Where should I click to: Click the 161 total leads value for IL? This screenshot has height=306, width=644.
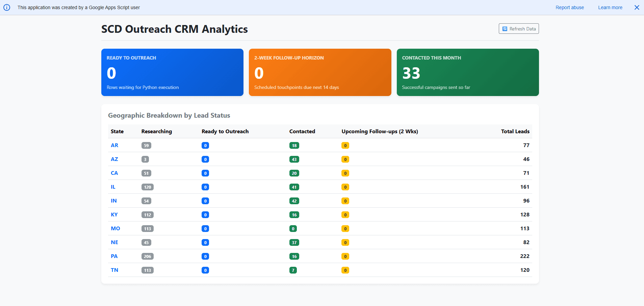tap(525, 187)
